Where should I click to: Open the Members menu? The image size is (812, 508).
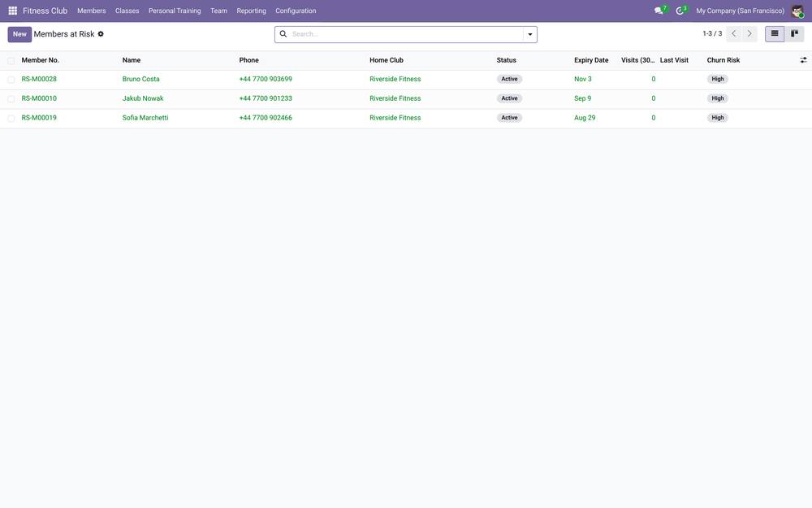pyautogui.click(x=92, y=11)
